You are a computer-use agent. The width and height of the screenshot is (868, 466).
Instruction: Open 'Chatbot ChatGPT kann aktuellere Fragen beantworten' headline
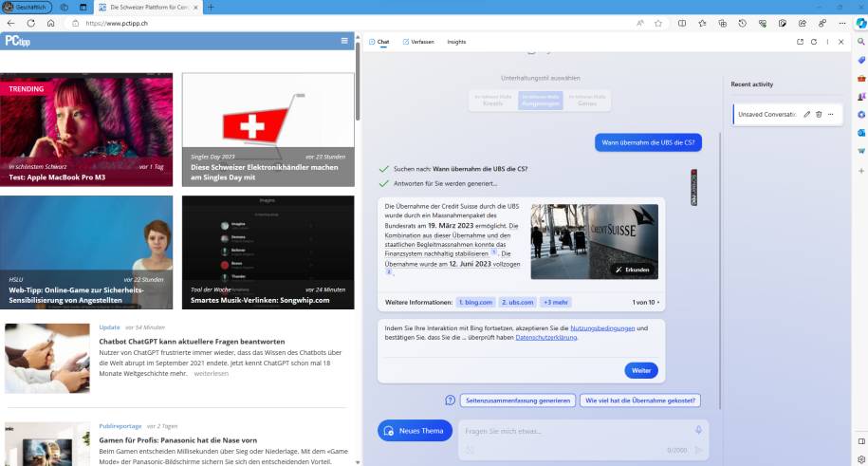click(192, 342)
